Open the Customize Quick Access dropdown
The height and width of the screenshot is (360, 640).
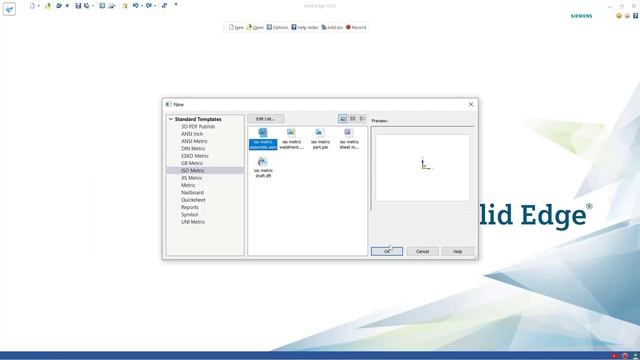click(x=176, y=5)
